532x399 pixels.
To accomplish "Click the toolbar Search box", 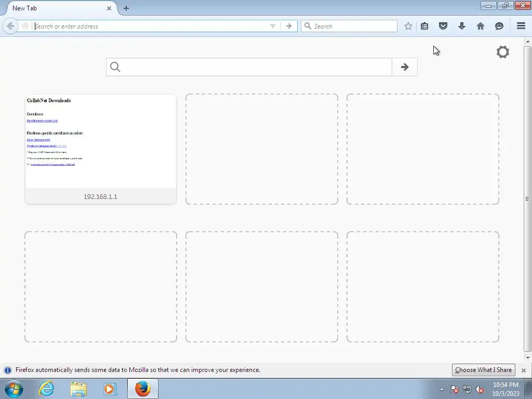I will tap(349, 26).
